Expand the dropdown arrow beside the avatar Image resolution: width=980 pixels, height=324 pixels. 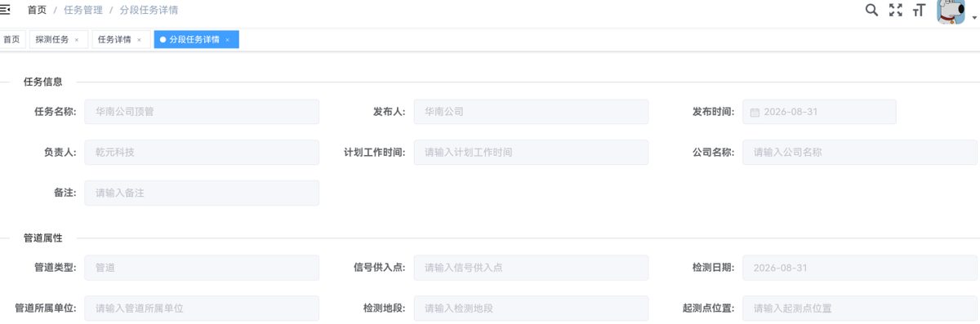coord(973,18)
